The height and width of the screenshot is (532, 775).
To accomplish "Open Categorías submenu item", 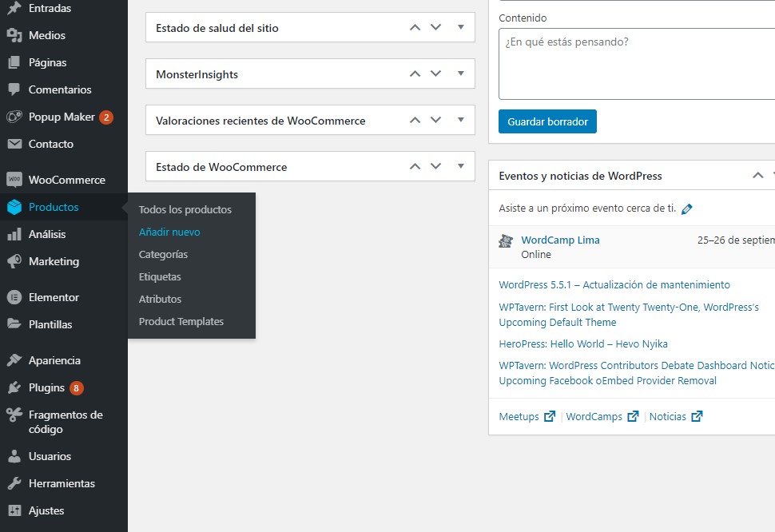I will pyautogui.click(x=163, y=254).
